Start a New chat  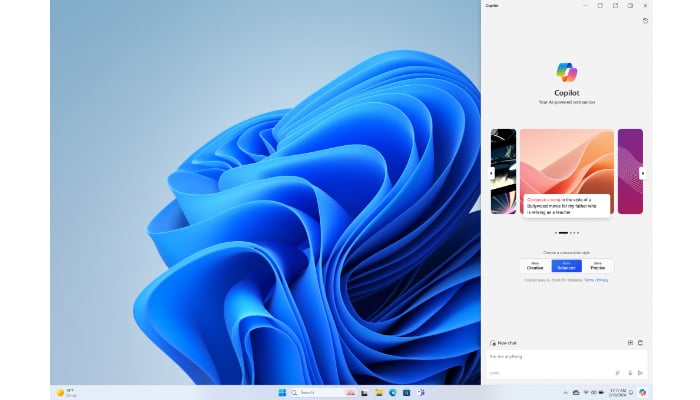[503, 343]
